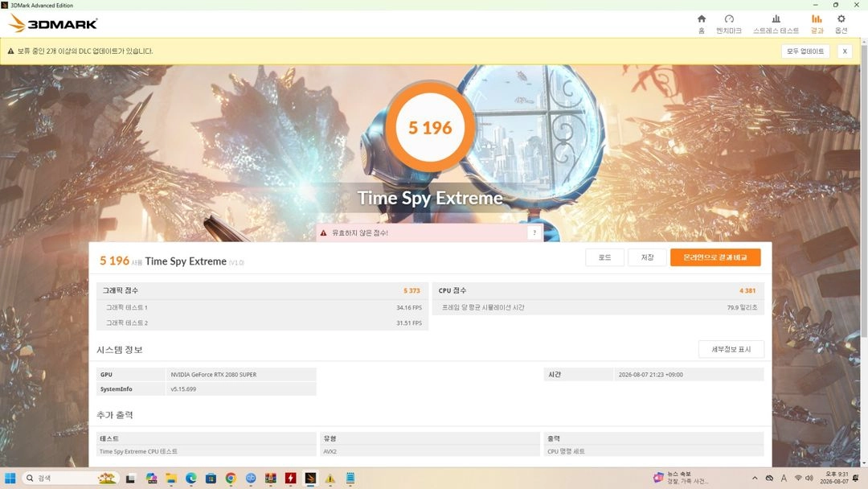Open the Windows Start menu
The width and height of the screenshot is (868, 489).
(x=10, y=478)
